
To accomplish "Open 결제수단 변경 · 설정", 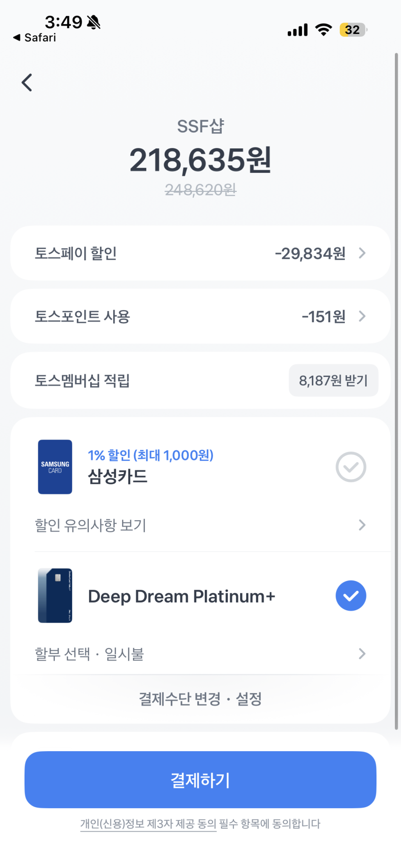I will point(200,699).
